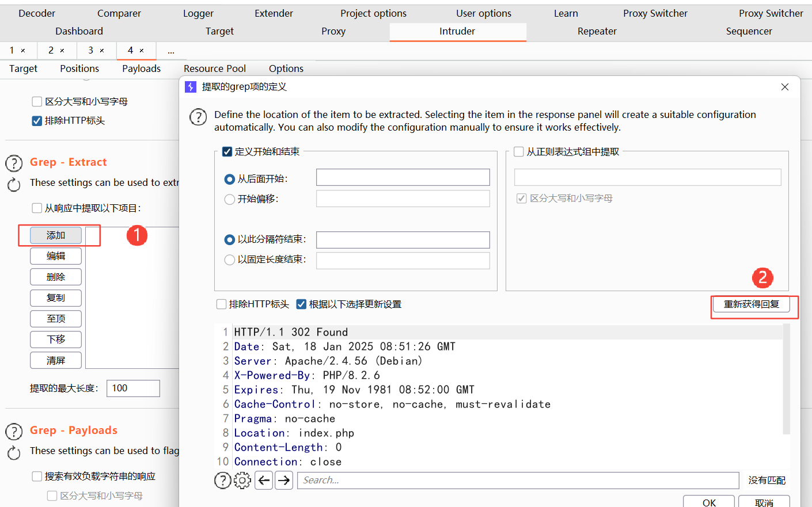Go to previous search match arrow

[x=264, y=480]
